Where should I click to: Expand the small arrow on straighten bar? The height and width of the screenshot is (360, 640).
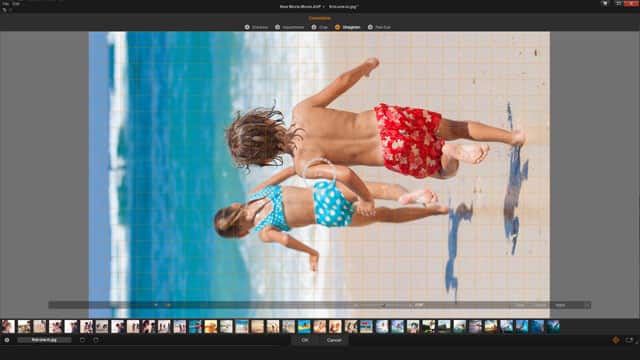[x=156, y=305]
